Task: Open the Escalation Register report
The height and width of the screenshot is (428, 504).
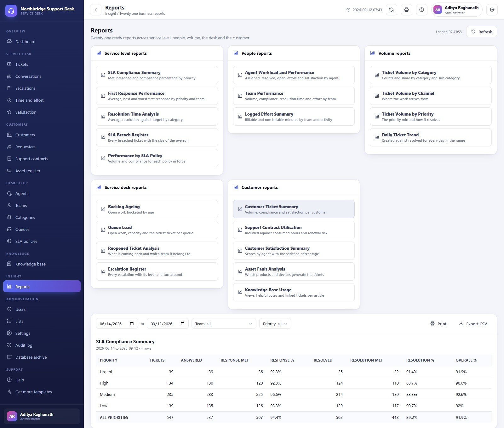Action: [157, 271]
